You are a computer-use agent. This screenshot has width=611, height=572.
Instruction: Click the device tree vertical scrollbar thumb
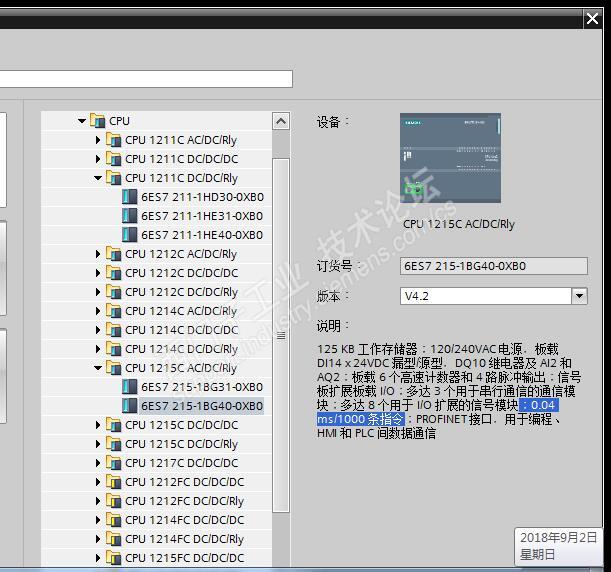click(x=281, y=335)
